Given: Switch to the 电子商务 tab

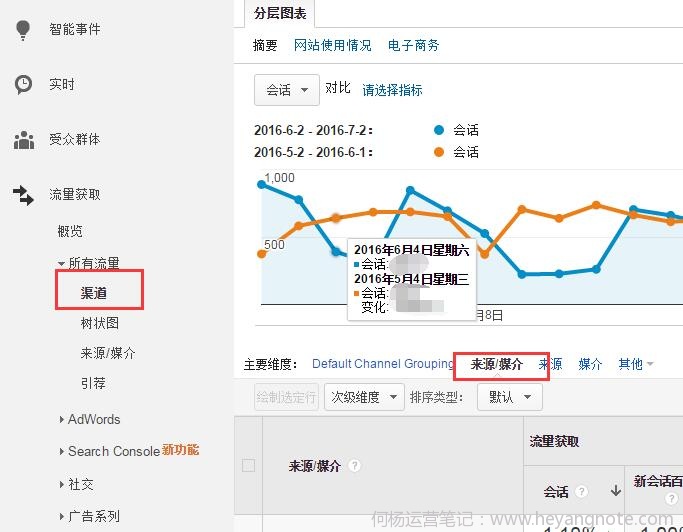Looking at the screenshot, I should coord(413,45).
